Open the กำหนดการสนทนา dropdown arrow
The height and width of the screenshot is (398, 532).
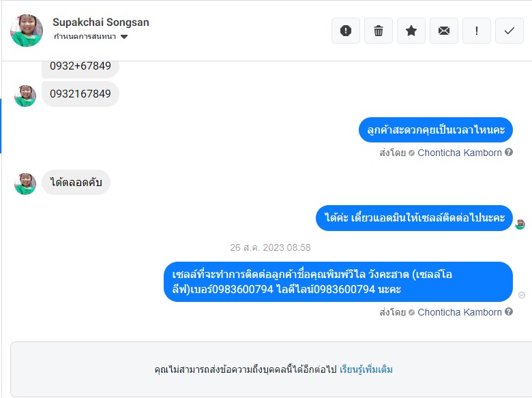(x=124, y=37)
